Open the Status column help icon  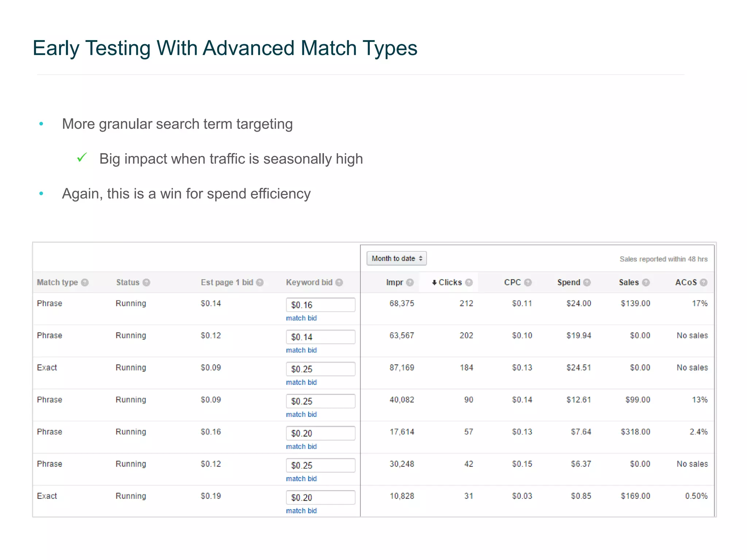(x=146, y=283)
